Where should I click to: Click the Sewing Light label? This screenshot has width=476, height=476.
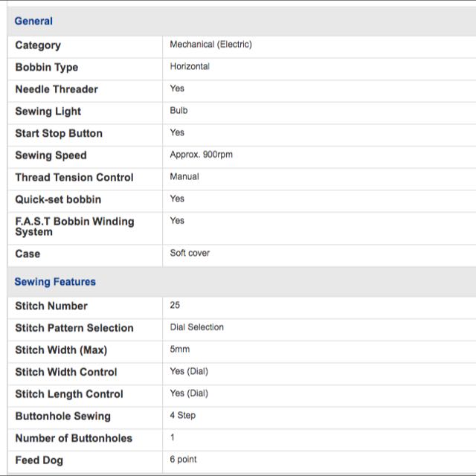pyautogui.click(x=48, y=112)
